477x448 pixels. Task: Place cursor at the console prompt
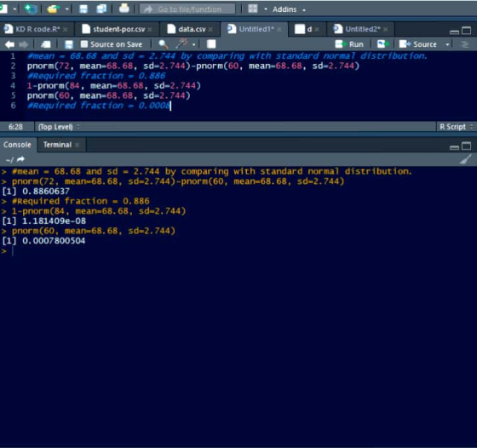pyautogui.click(x=13, y=251)
